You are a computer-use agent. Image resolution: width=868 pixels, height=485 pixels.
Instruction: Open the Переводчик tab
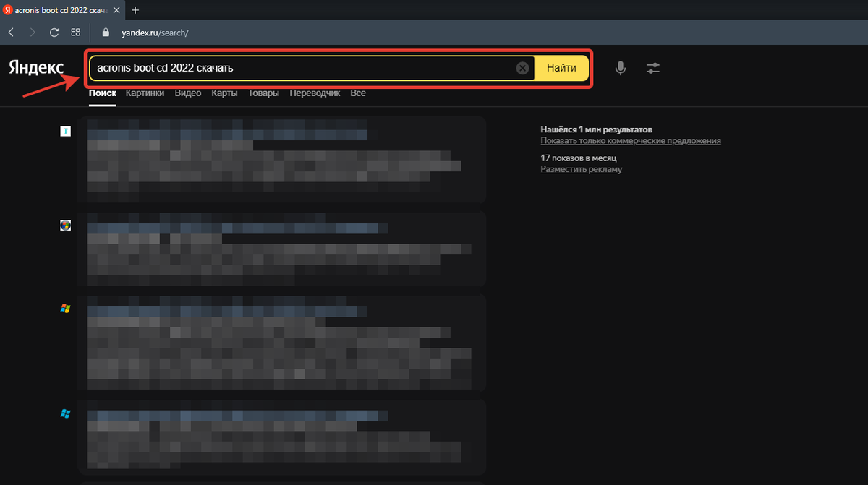[315, 93]
